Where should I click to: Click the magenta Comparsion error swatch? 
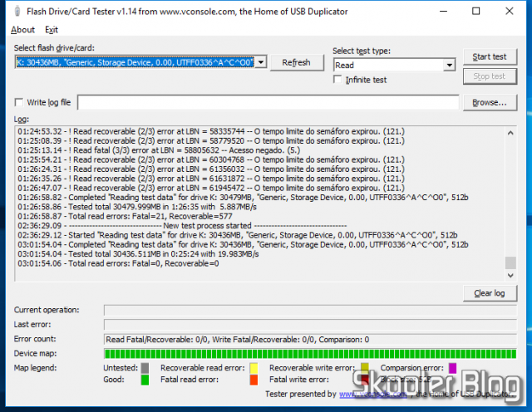(452, 368)
